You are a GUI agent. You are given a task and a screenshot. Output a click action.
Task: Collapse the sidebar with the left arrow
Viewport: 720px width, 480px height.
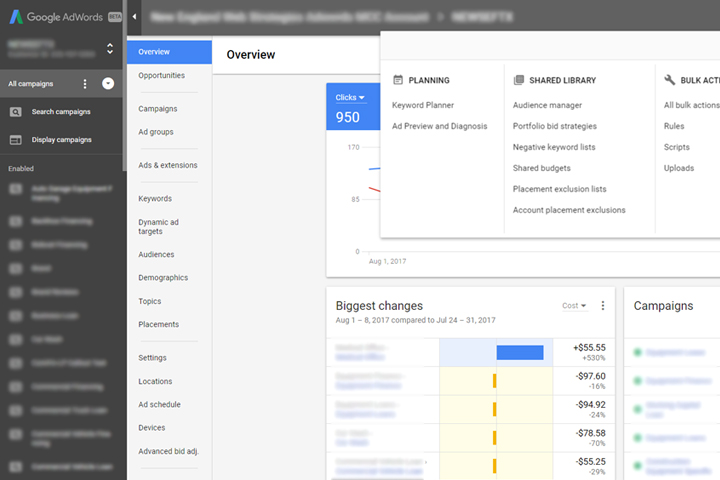click(x=136, y=18)
